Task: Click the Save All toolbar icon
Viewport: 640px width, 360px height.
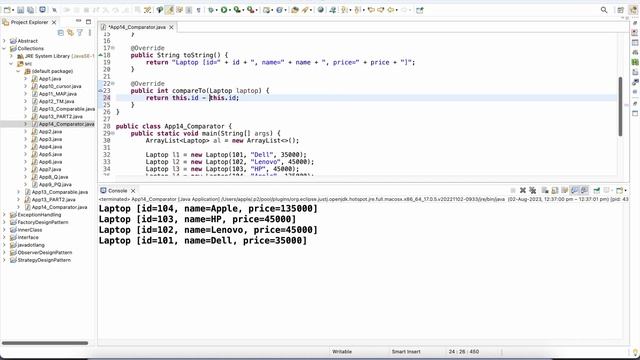Action: tap(30, 10)
